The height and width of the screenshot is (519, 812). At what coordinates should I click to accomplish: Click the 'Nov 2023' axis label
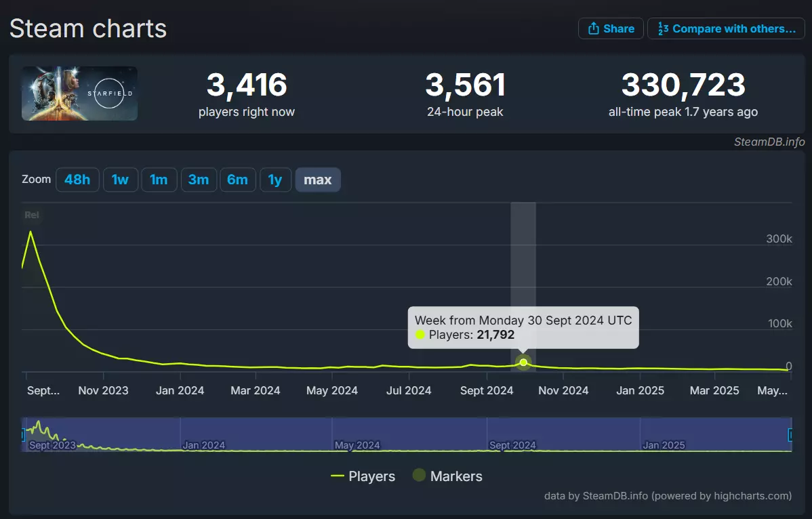click(103, 391)
